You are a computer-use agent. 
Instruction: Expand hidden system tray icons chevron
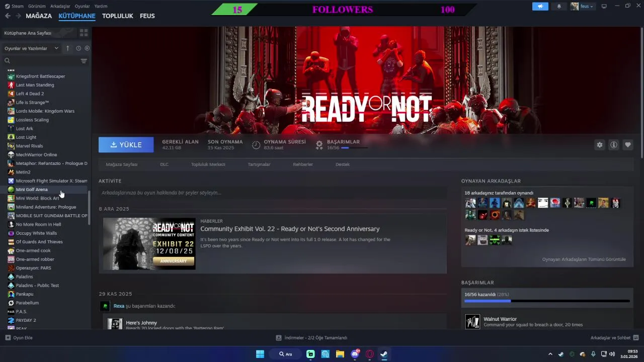click(550, 354)
